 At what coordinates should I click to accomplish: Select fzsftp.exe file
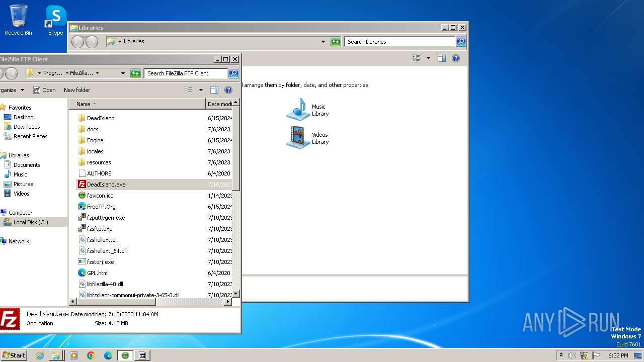coord(100,229)
